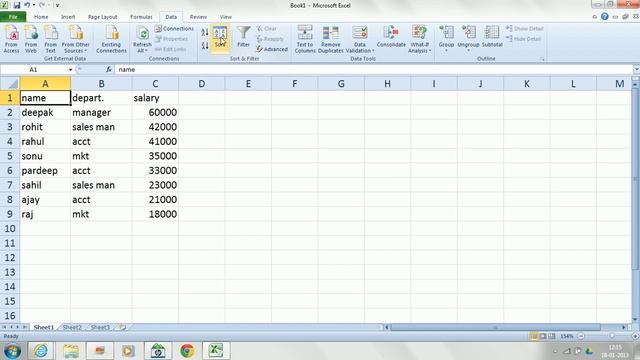Click the Insert Function fx icon

pyautogui.click(x=109, y=70)
